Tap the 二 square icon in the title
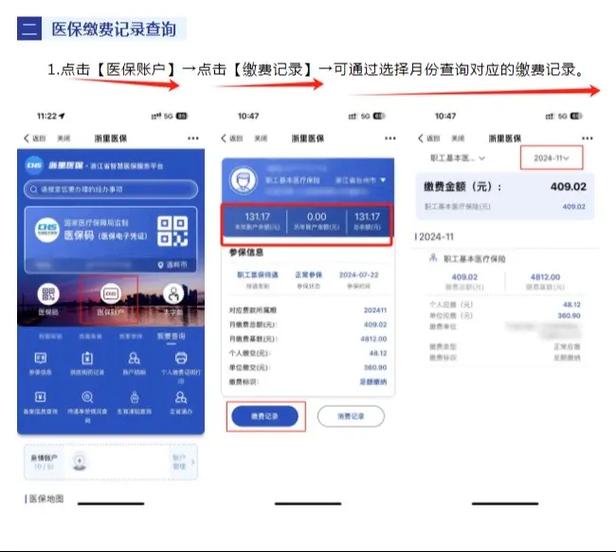This screenshot has height=552, width=616. pyautogui.click(x=29, y=28)
